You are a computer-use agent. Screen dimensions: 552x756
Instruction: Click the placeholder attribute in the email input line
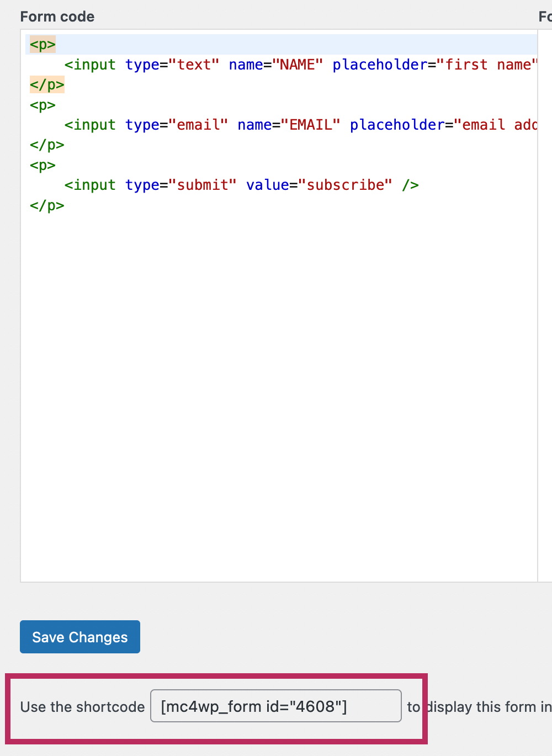pyautogui.click(x=397, y=125)
